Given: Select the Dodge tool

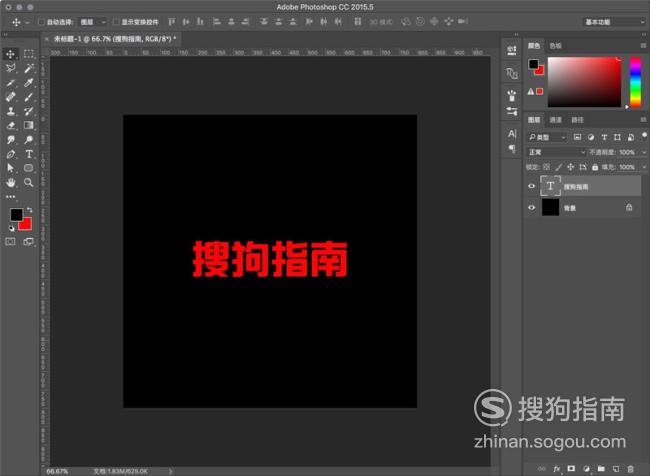Looking at the screenshot, I should [29, 140].
